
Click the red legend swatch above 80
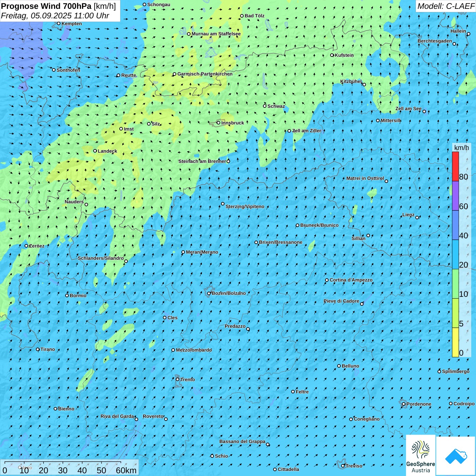pyautogui.click(x=455, y=166)
